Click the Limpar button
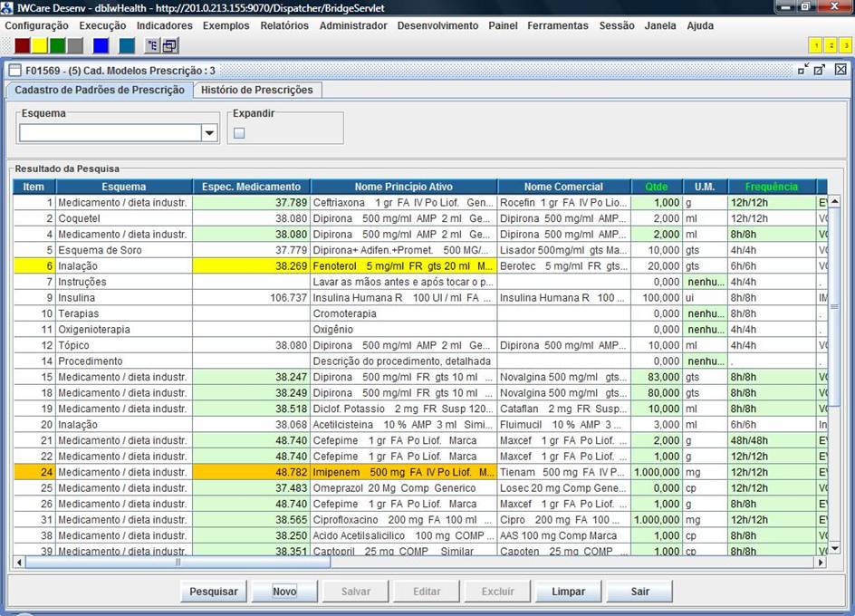855x616 pixels. 568,592
